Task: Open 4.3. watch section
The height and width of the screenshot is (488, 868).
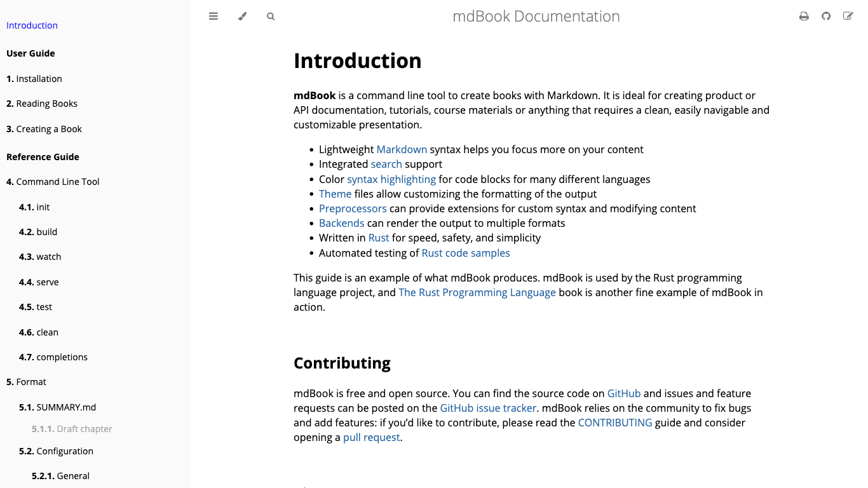Action: pos(40,257)
